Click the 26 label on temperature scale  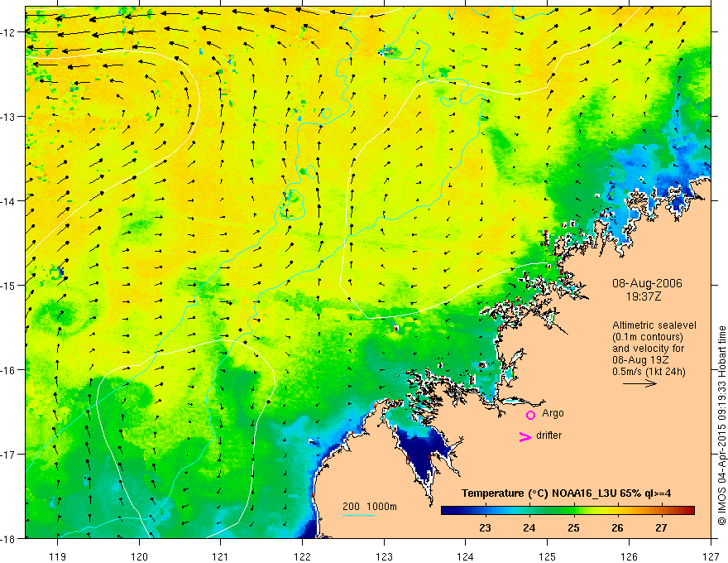[617, 527]
